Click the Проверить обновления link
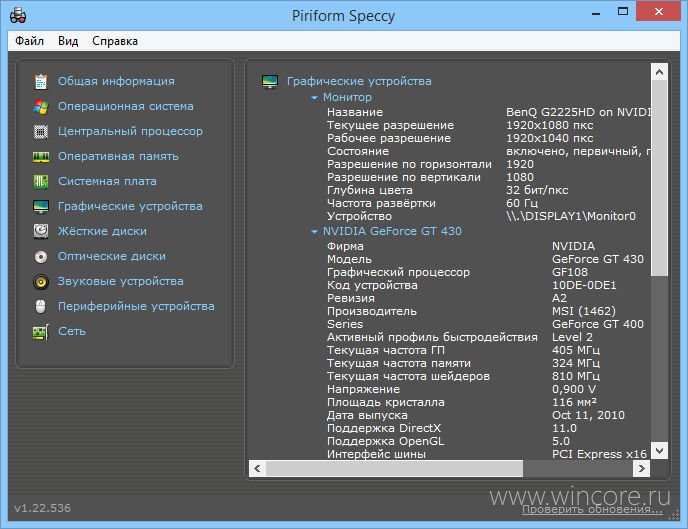The image size is (688, 529). click(x=592, y=509)
